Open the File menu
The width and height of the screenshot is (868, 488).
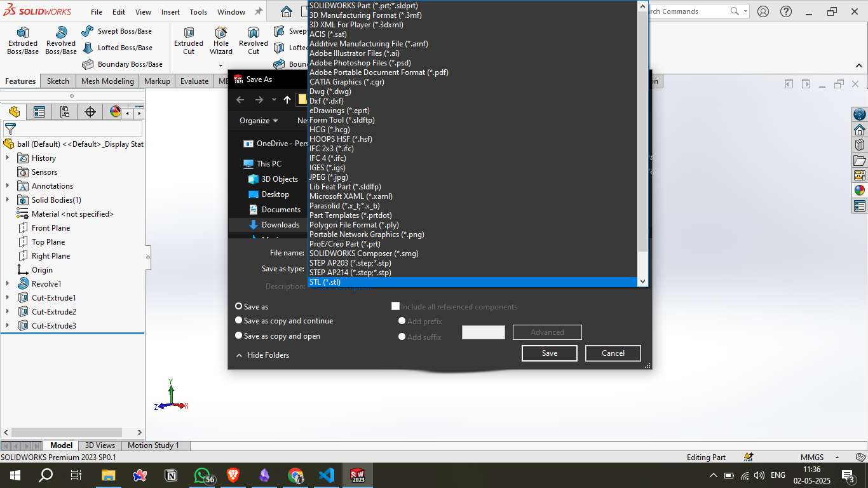click(x=97, y=11)
